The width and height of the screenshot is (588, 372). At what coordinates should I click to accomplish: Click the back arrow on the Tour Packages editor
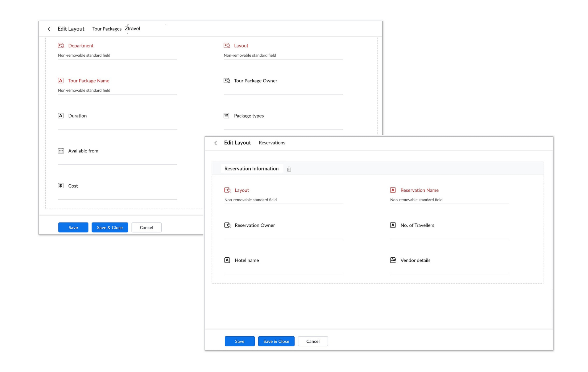(x=49, y=29)
